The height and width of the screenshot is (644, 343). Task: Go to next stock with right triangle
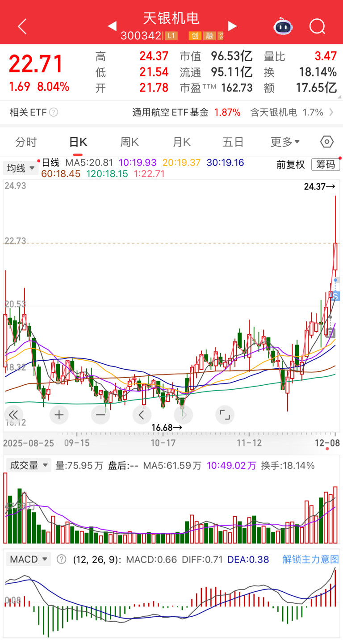(232, 26)
